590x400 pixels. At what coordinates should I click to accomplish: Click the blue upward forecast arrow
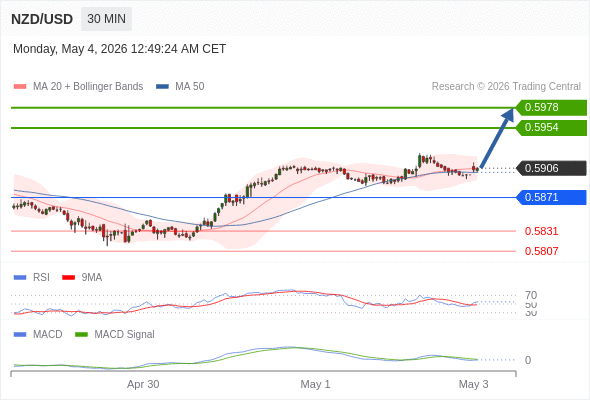tap(497, 138)
